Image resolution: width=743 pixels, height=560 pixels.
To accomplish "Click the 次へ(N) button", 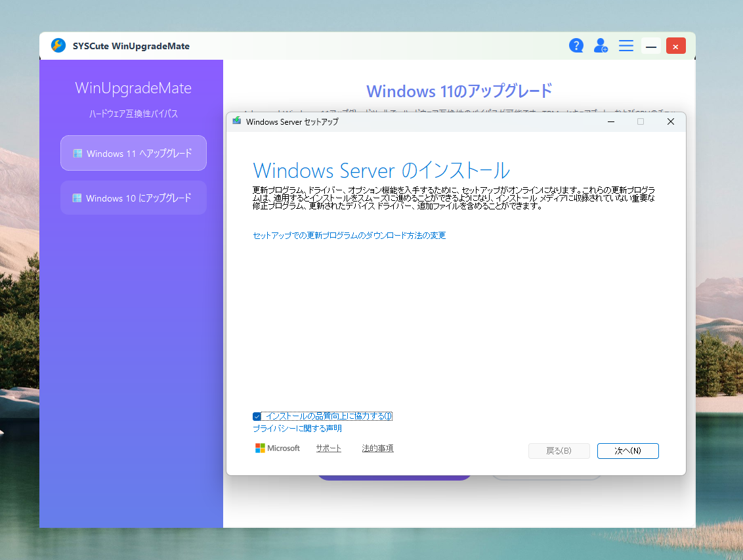I will pos(627,451).
